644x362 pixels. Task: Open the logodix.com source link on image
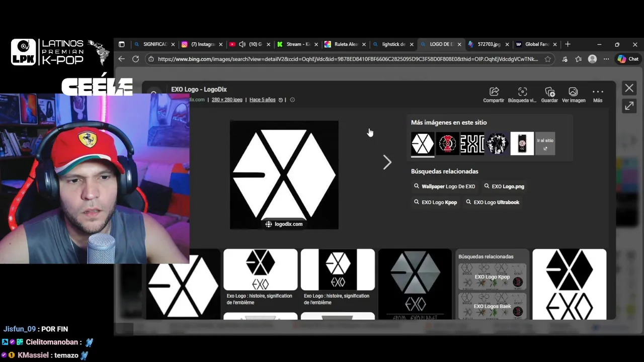pos(284,224)
